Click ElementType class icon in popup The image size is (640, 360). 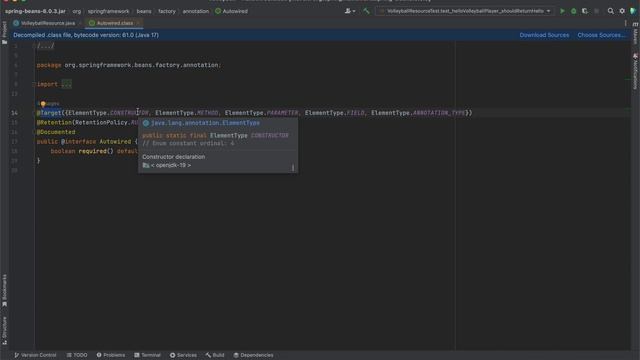146,123
